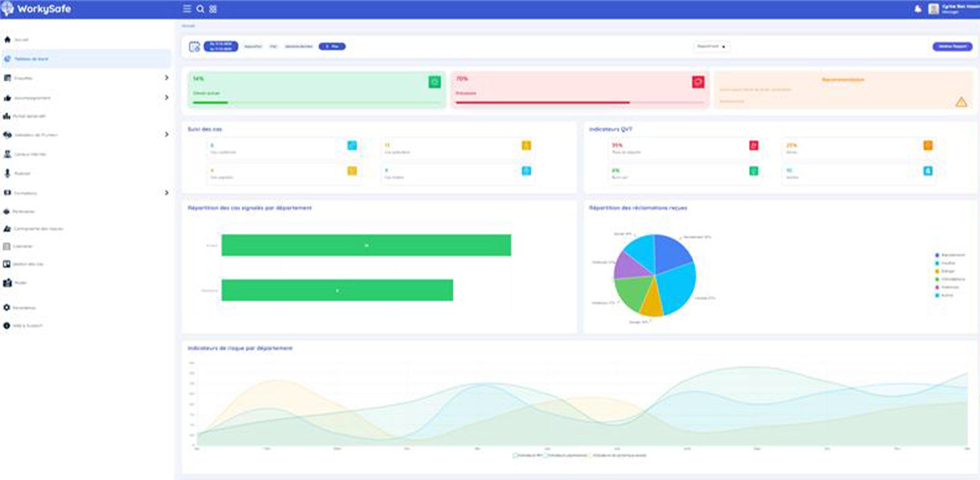980x480 pixels.
Task: Open the Department dropdown in filter bar
Action: tap(712, 46)
